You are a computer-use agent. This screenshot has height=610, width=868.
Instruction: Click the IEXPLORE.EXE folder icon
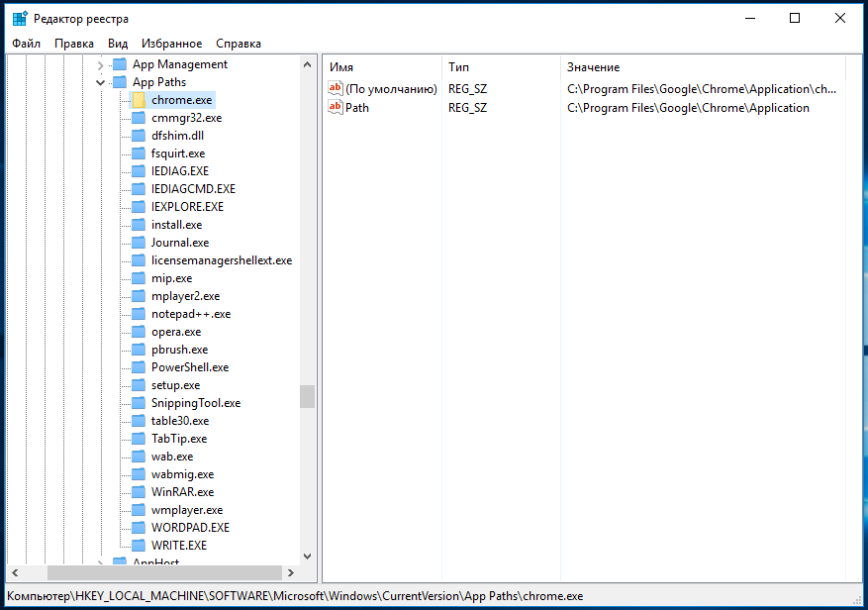pos(139,207)
